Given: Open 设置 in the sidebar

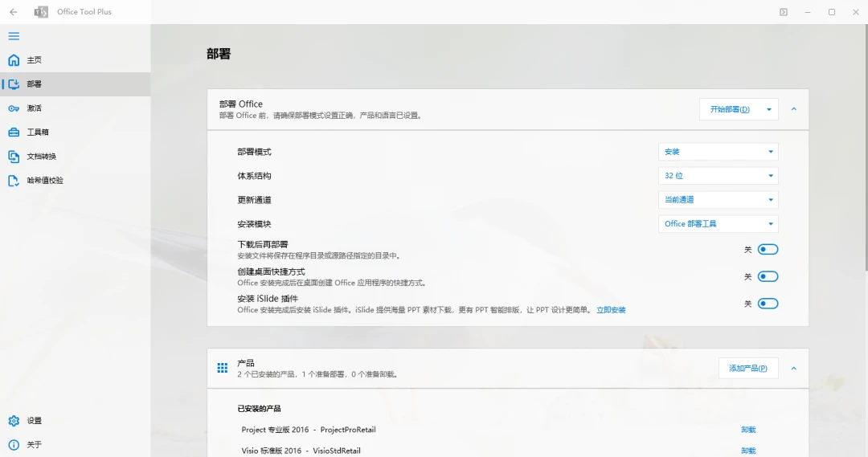Looking at the screenshot, I should pos(76,421).
